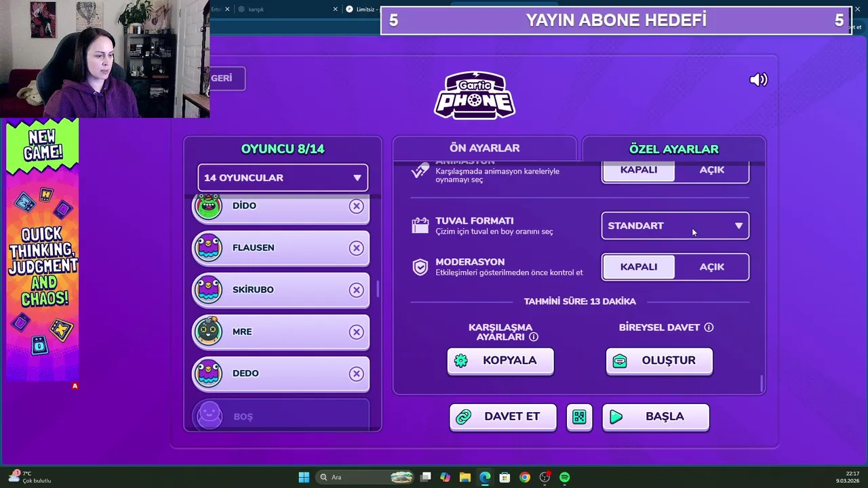Viewport: 868px width, 488px height.
Task: Click the OYUNCU 8/14 header text
Action: pos(283,149)
